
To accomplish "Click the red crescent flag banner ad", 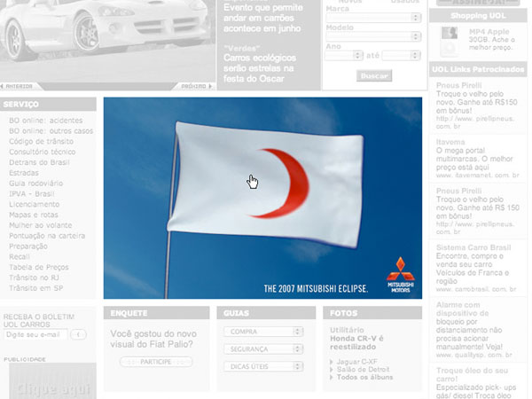I will (263, 198).
